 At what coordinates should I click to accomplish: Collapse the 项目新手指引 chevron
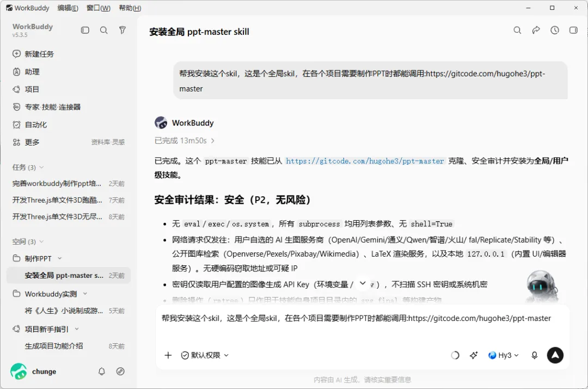coord(77,329)
